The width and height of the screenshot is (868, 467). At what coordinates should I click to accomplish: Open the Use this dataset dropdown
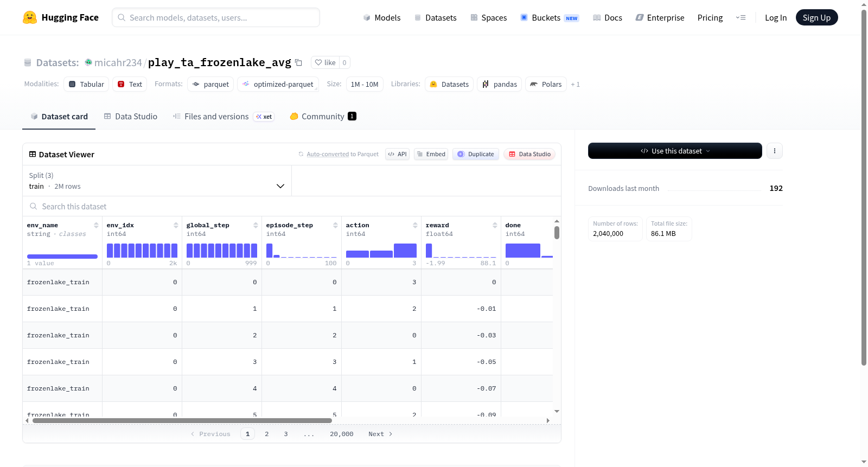point(675,151)
